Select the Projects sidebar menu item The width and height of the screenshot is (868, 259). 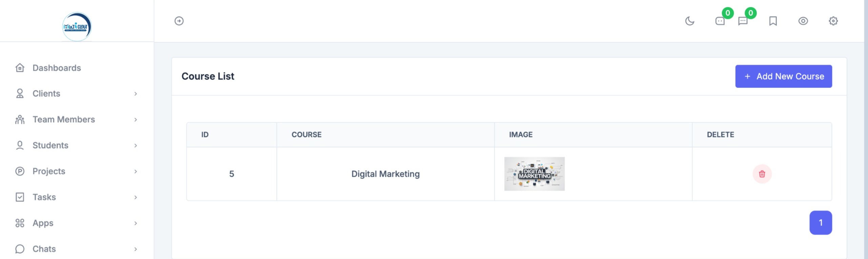tap(49, 171)
